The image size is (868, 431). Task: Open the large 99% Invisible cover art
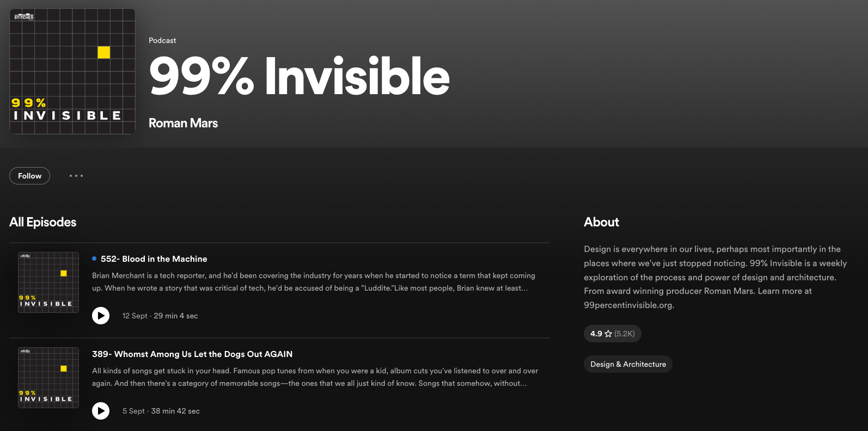[x=72, y=71]
